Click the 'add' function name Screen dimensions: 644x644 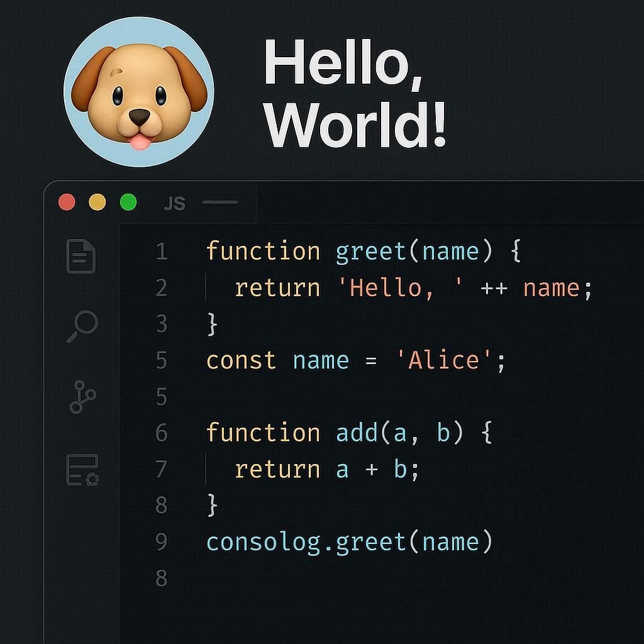click(357, 433)
